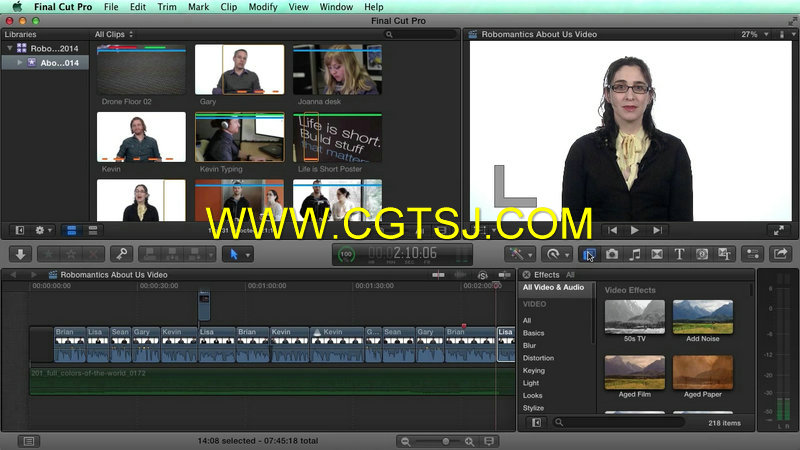The image size is (800, 450).
Task: Toggle viewer full screen arrows icon
Action: pos(779,230)
